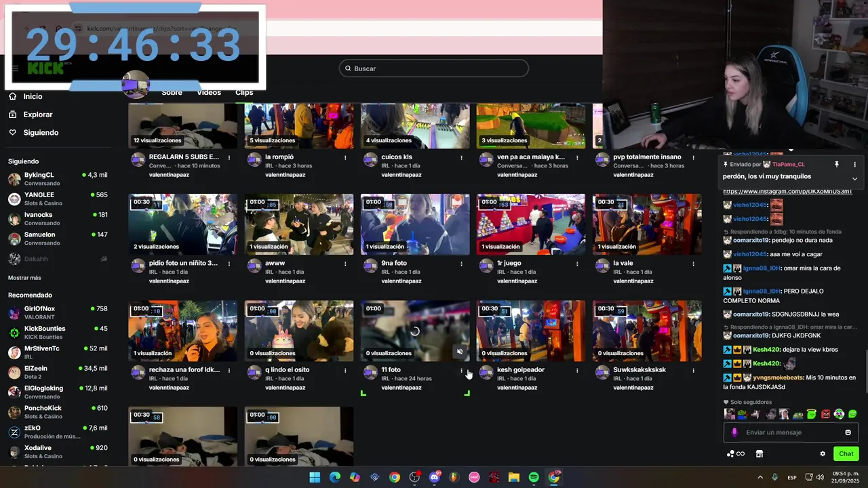Open OBS Studio from taskbar
Viewport: 868px width, 488px height.
pyautogui.click(x=414, y=477)
